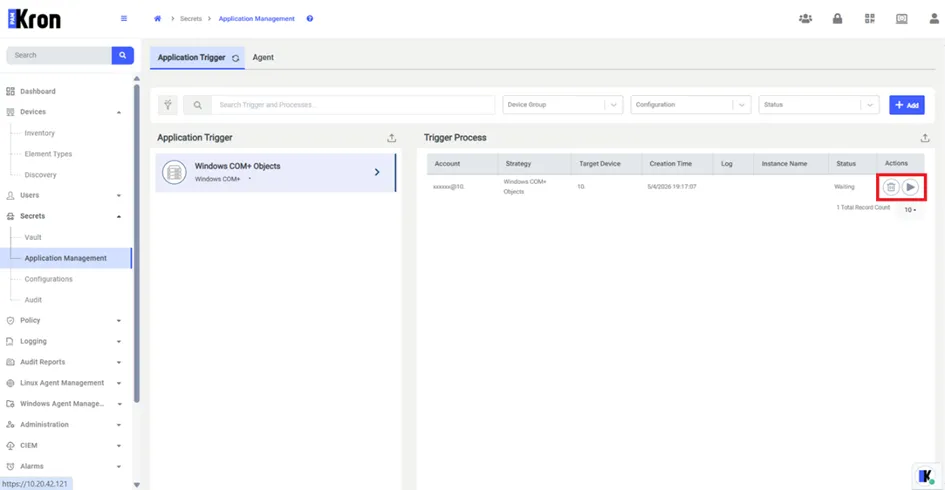
Task: Click the sidebar scroll down arrow
Action: pyautogui.click(x=137, y=485)
